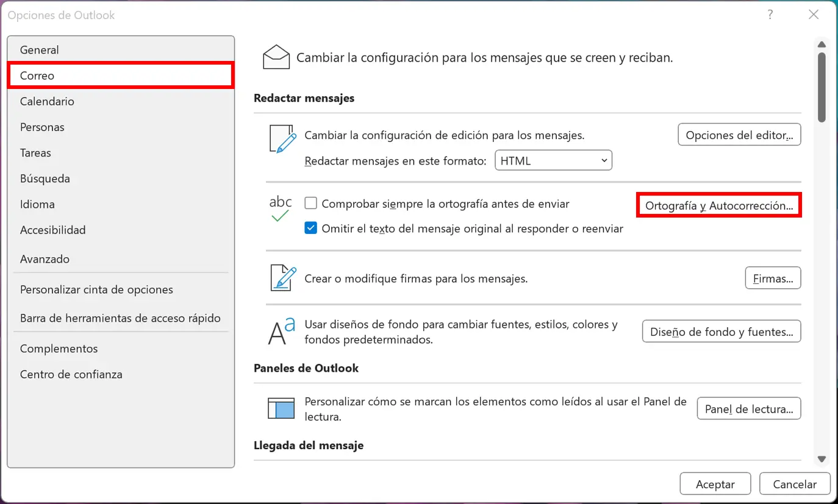Viewport: 838px width, 504px height.
Task: Open Personalizar cinta de opciones
Action: [x=121, y=289]
